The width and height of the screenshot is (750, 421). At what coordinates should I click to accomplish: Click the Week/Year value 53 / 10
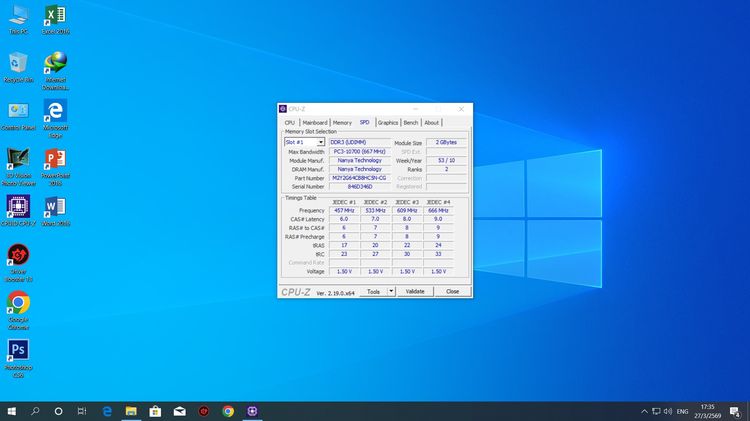pos(446,160)
